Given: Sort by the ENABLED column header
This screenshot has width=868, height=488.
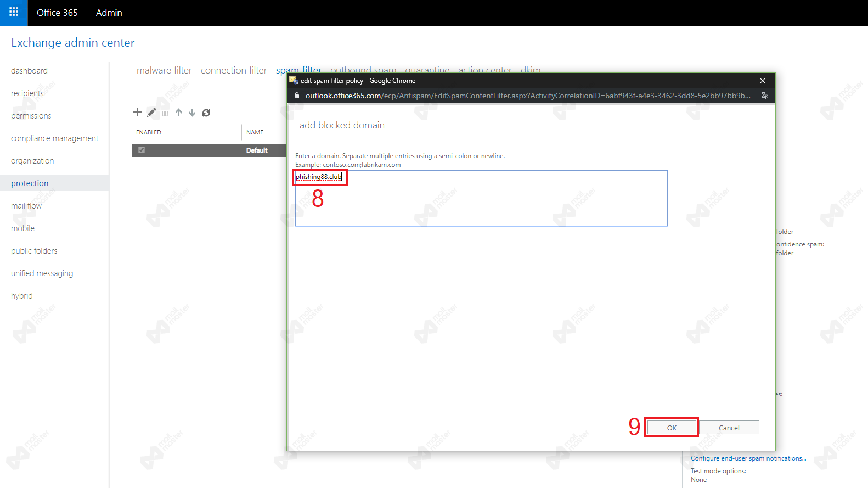Looking at the screenshot, I should point(149,132).
